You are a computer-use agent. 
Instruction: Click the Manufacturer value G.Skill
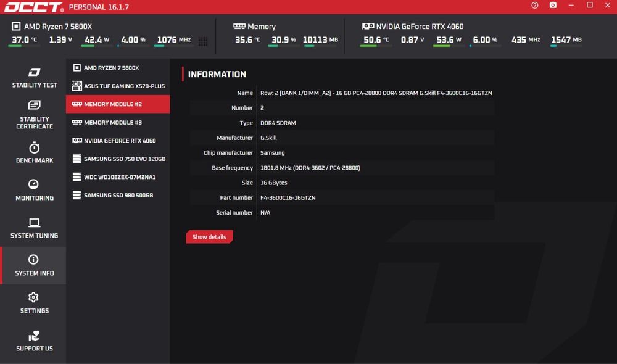pos(268,138)
